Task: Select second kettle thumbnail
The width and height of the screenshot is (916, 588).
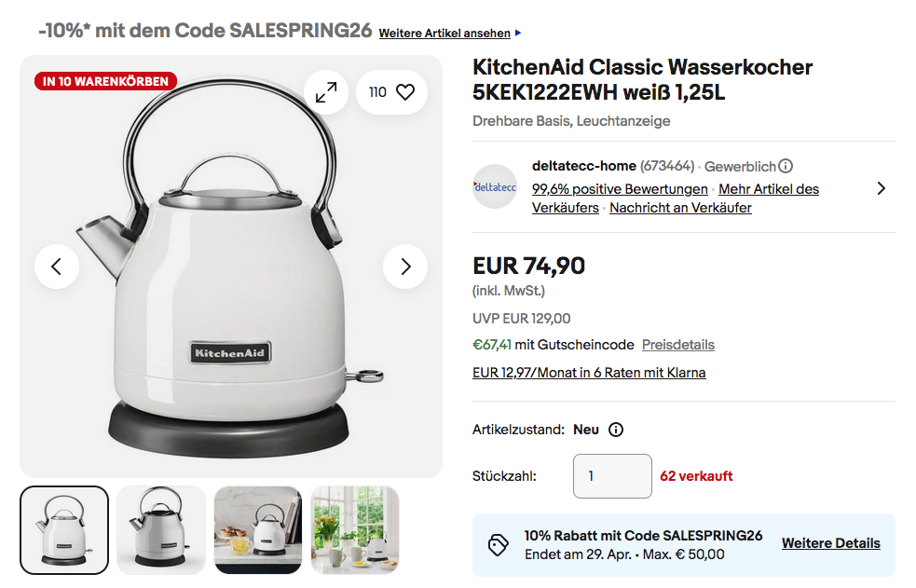Action: tap(161, 530)
